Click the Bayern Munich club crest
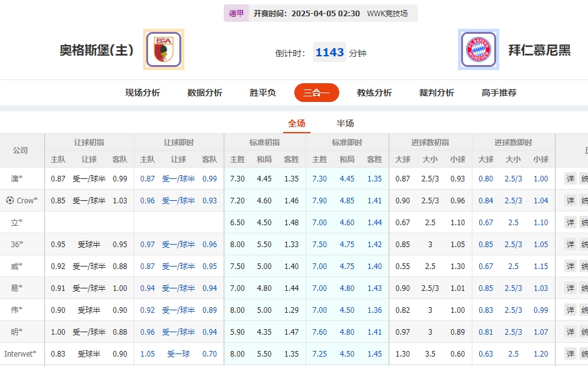The height and width of the screenshot is (366, 588). pos(478,49)
